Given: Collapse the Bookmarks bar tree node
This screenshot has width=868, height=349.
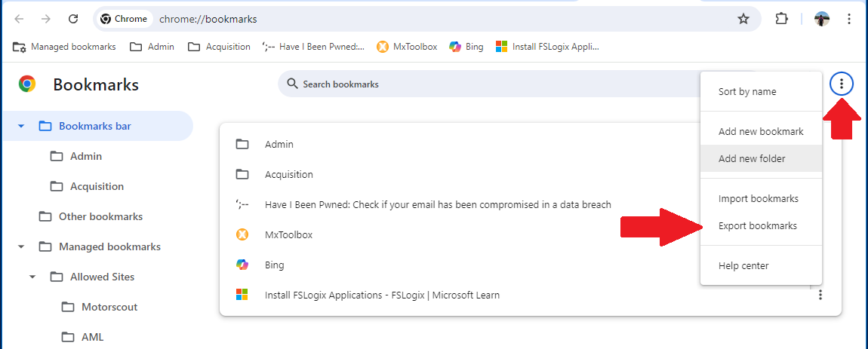Looking at the screenshot, I should [x=21, y=126].
